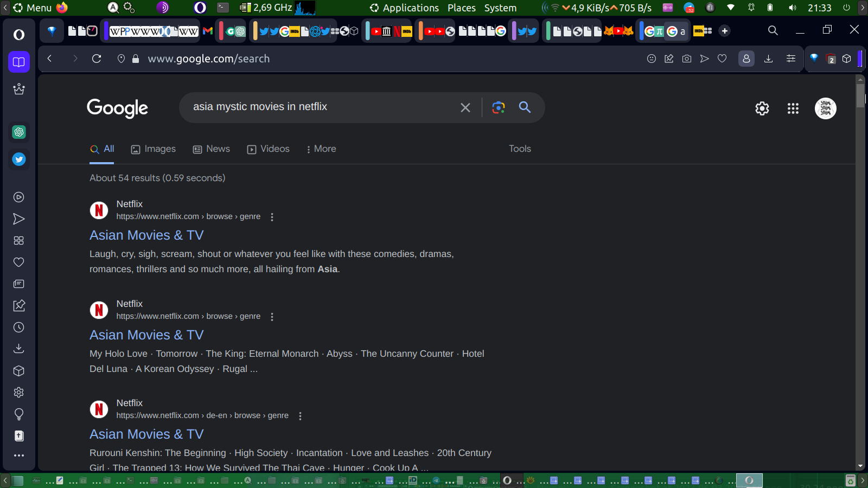
Task: Open a new tab with plus button
Action: click(725, 31)
